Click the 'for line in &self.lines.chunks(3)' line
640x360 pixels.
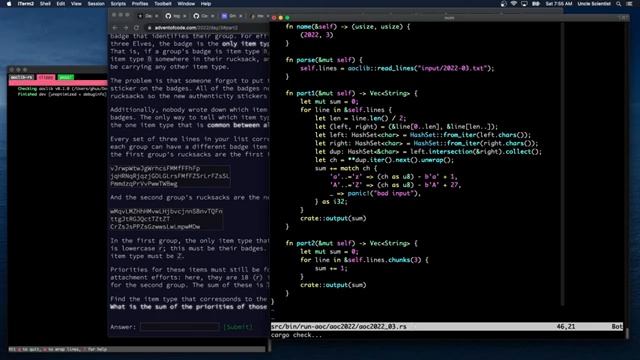point(364,260)
